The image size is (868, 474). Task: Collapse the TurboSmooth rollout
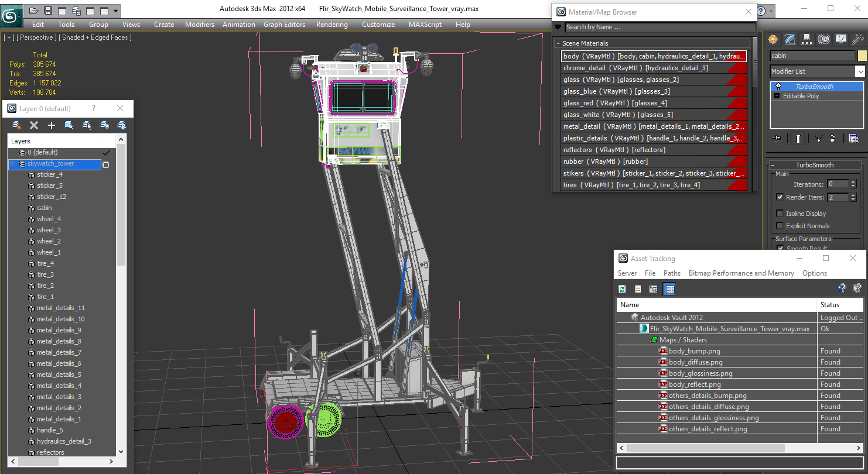tap(814, 165)
